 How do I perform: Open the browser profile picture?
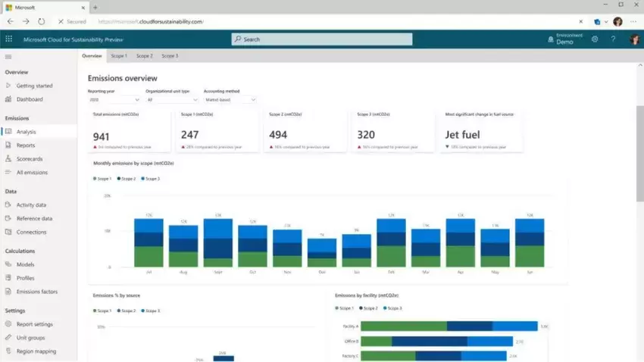click(x=617, y=21)
